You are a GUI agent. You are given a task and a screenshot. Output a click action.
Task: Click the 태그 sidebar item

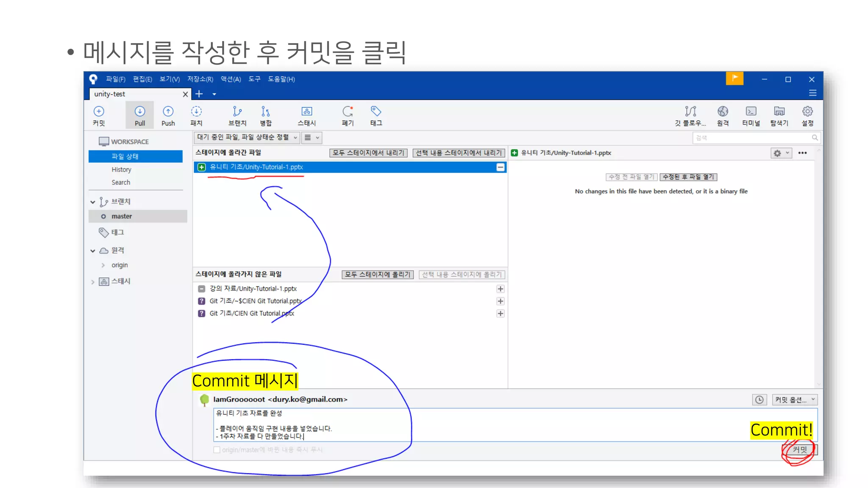point(112,233)
